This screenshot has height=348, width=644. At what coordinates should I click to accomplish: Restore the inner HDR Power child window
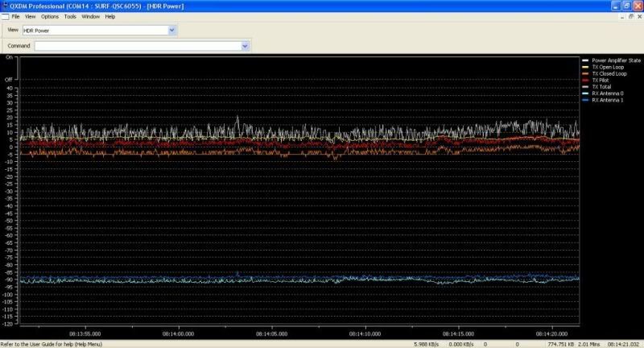click(x=631, y=17)
